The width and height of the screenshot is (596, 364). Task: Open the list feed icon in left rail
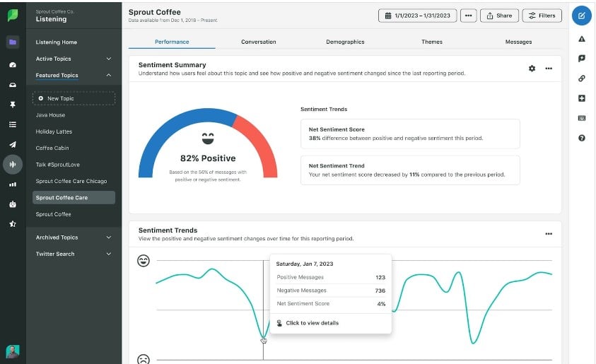pos(13,124)
